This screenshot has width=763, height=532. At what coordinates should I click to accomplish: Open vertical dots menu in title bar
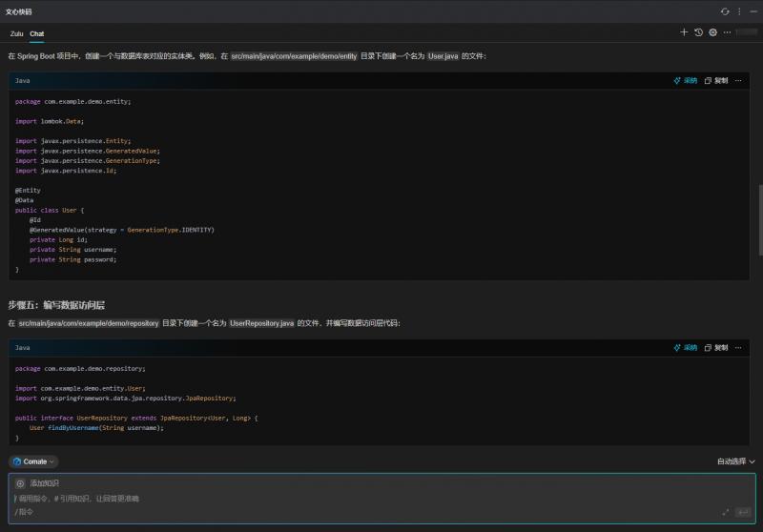[x=739, y=10]
